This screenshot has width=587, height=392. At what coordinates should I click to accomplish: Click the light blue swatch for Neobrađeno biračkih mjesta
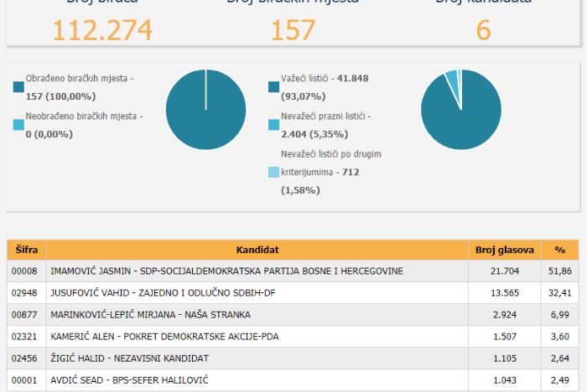click(18, 125)
